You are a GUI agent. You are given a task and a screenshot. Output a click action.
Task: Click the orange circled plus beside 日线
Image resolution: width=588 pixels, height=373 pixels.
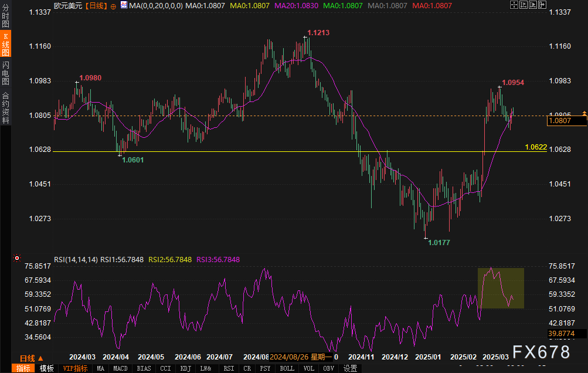point(113,6)
